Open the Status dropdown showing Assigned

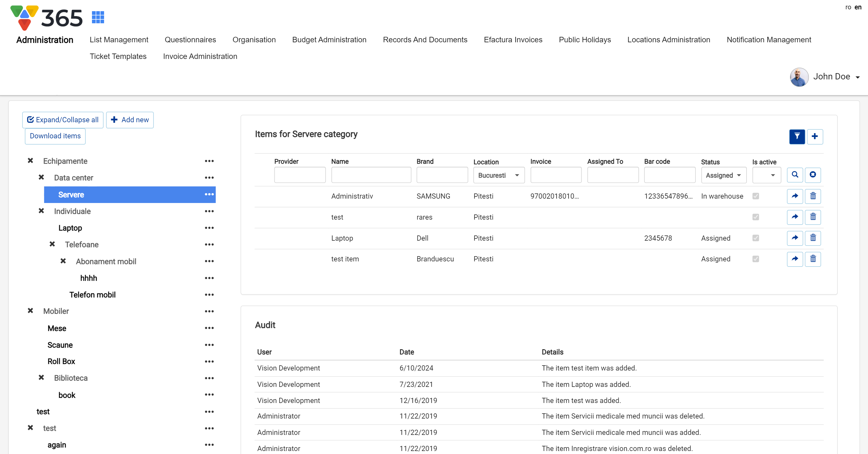coord(723,175)
